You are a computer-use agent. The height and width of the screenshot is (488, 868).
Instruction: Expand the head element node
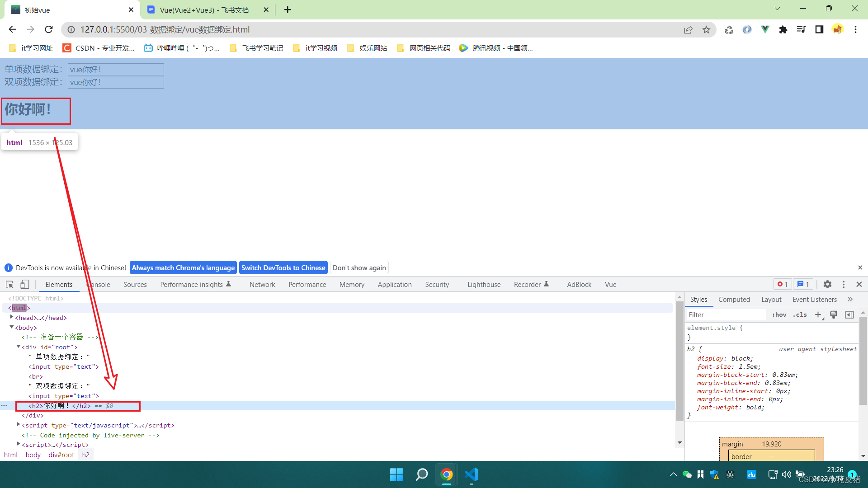(x=12, y=318)
